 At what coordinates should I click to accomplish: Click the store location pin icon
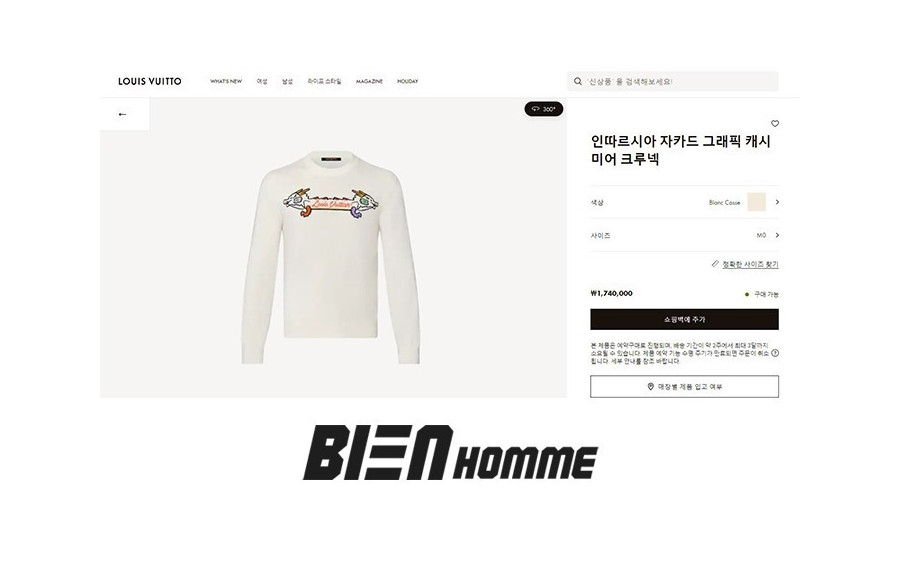click(x=651, y=387)
